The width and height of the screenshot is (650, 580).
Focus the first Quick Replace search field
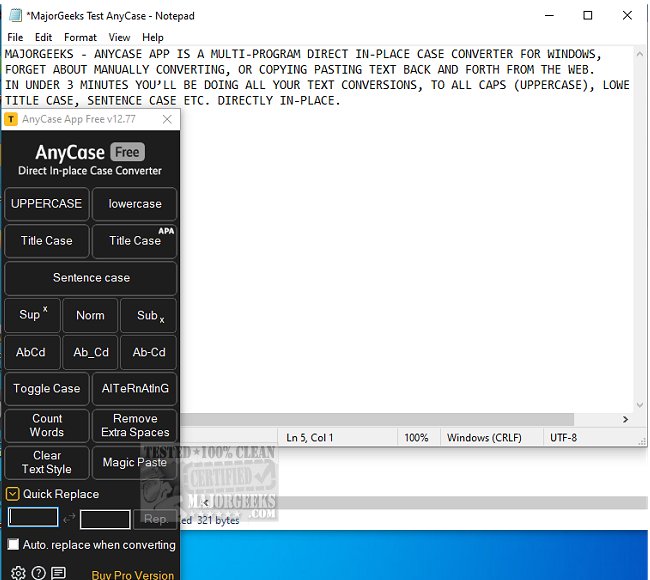click(33, 517)
